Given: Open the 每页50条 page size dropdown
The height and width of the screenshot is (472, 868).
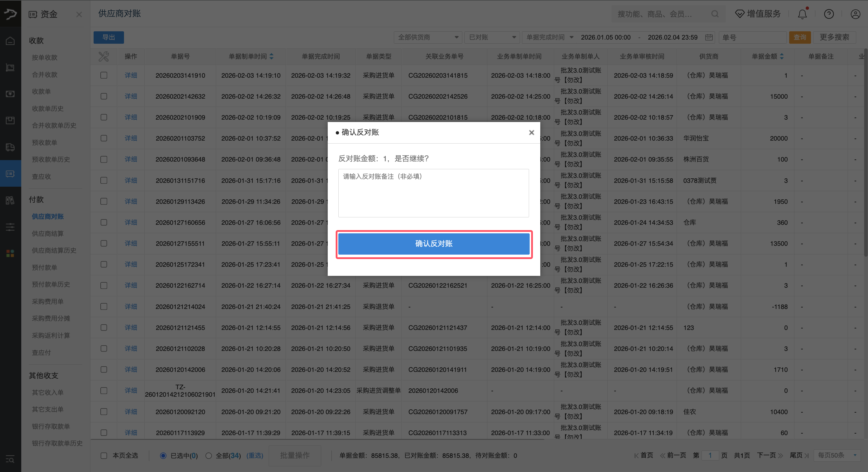Looking at the screenshot, I should tap(836, 455).
